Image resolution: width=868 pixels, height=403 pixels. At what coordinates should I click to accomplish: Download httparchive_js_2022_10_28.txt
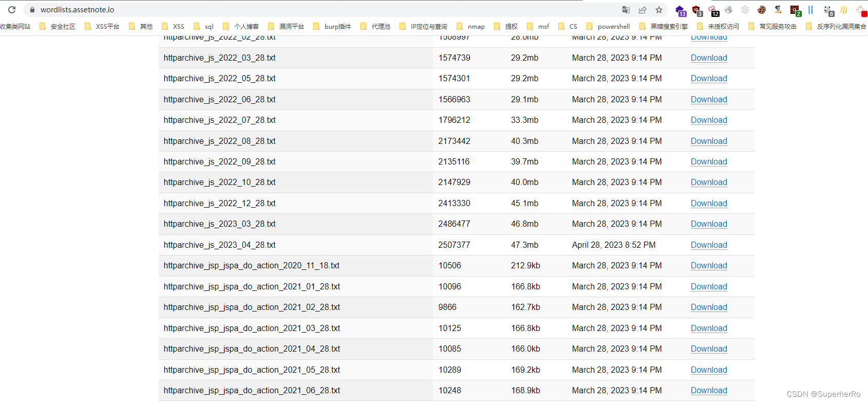(x=709, y=182)
